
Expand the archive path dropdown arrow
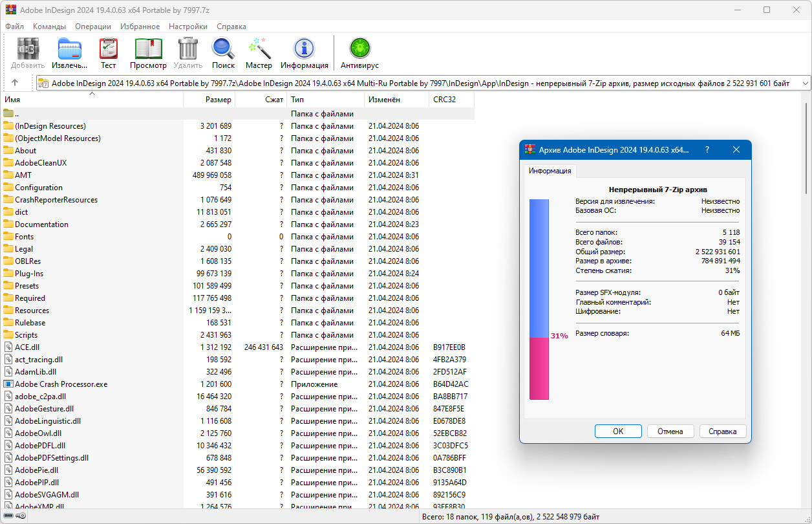click(805, 83)
